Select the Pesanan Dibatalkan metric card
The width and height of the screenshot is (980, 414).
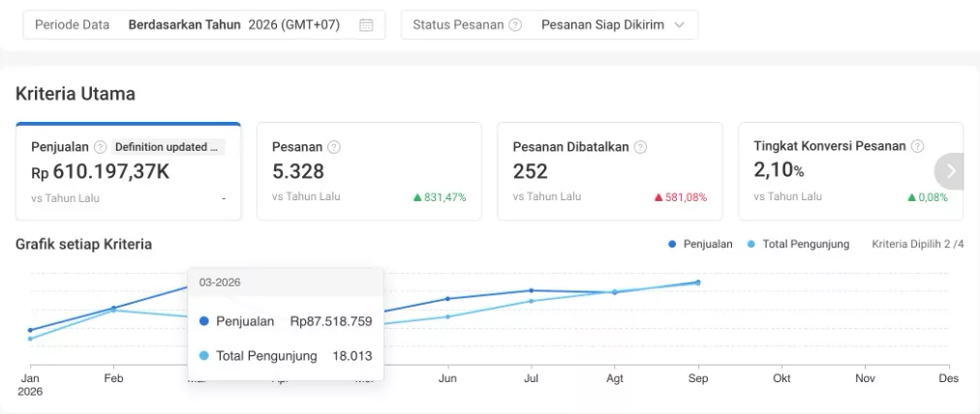point(610,172)
